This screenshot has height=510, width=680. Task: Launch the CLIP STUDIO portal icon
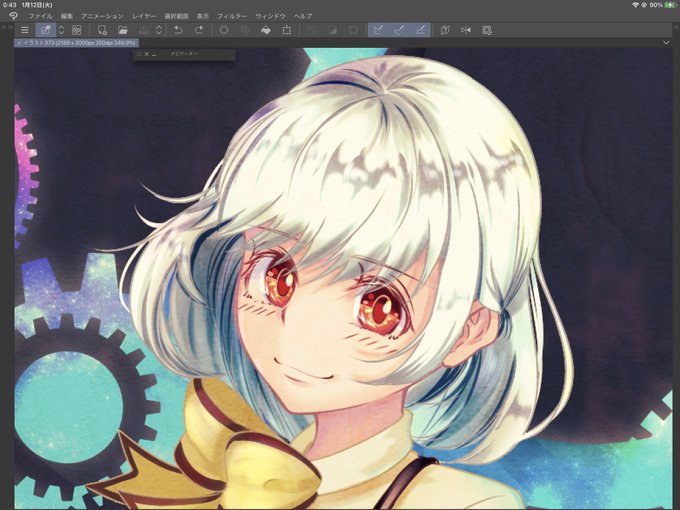(76, 30)
